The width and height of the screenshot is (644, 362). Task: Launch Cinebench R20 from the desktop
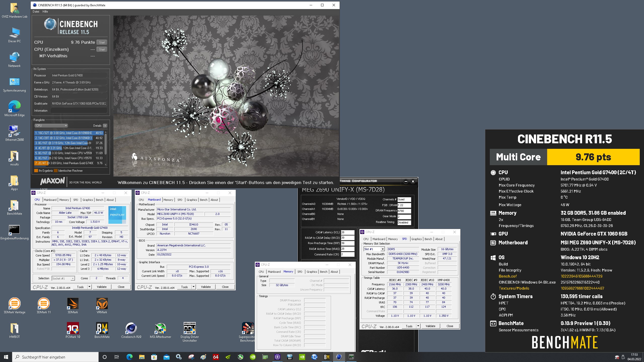131,331
